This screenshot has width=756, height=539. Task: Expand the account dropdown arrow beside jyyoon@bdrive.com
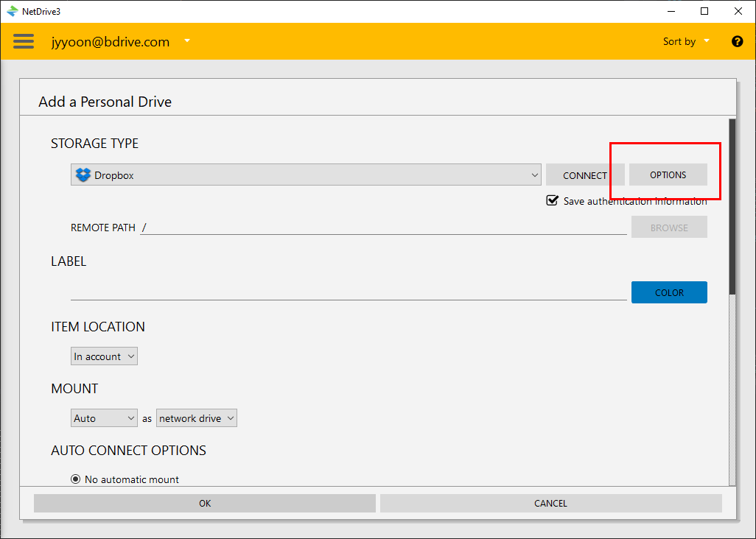coord(187,41)
